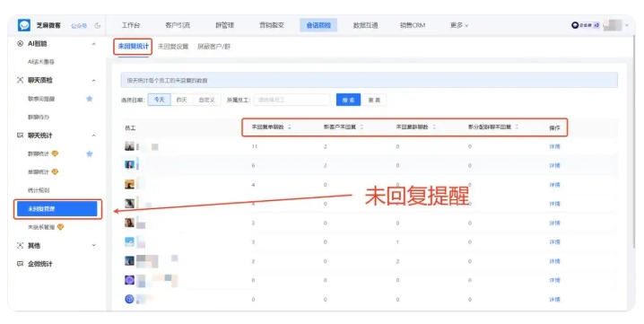Open 销售CRM in top navigation
This screenshot has width=644, height=324.
click(413, 25)
